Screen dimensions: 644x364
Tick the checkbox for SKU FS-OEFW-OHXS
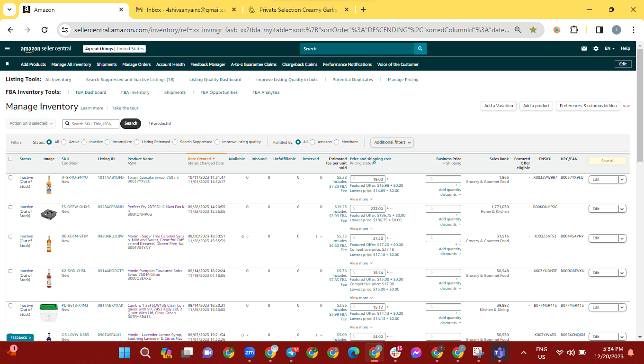point(10,207)
